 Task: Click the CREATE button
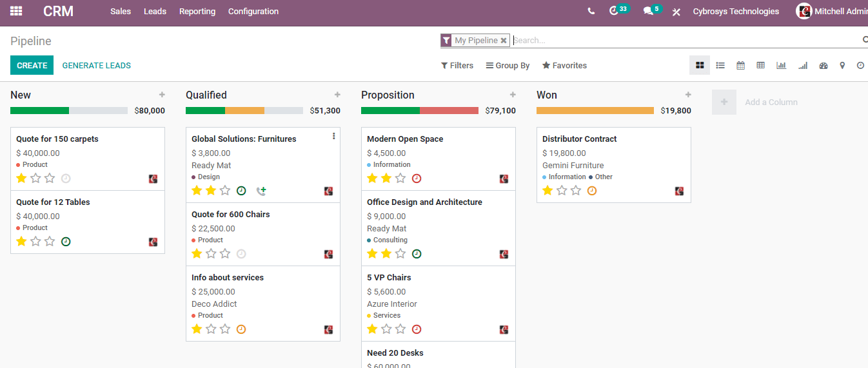pyautogui.click(x=32, y=65)
